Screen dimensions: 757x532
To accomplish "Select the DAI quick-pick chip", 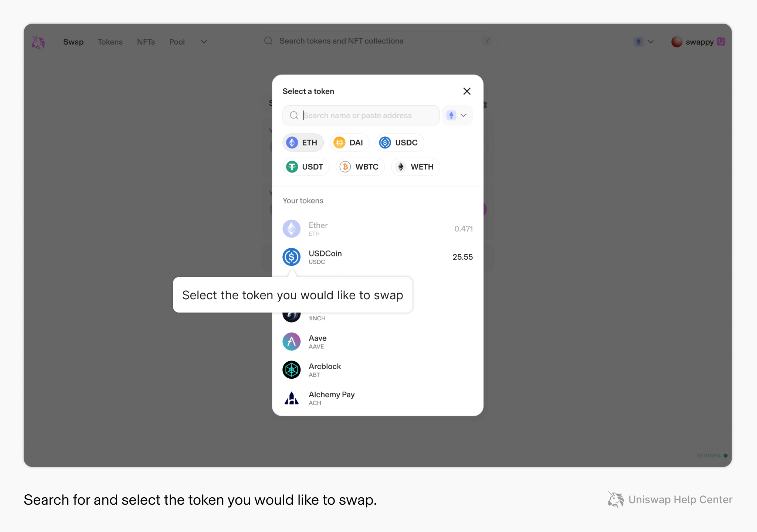I will click(x=349, y=143).
